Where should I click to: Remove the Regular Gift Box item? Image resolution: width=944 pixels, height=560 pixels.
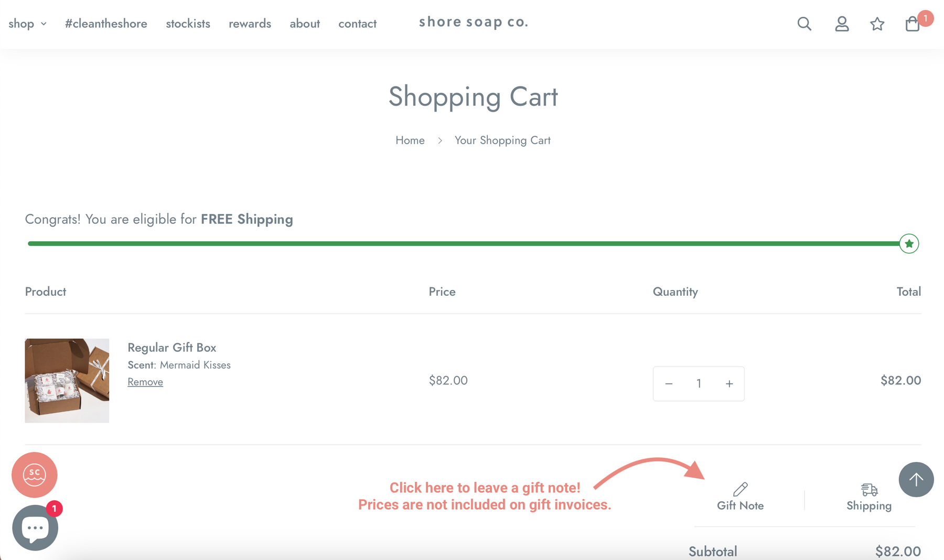(145, 382)
